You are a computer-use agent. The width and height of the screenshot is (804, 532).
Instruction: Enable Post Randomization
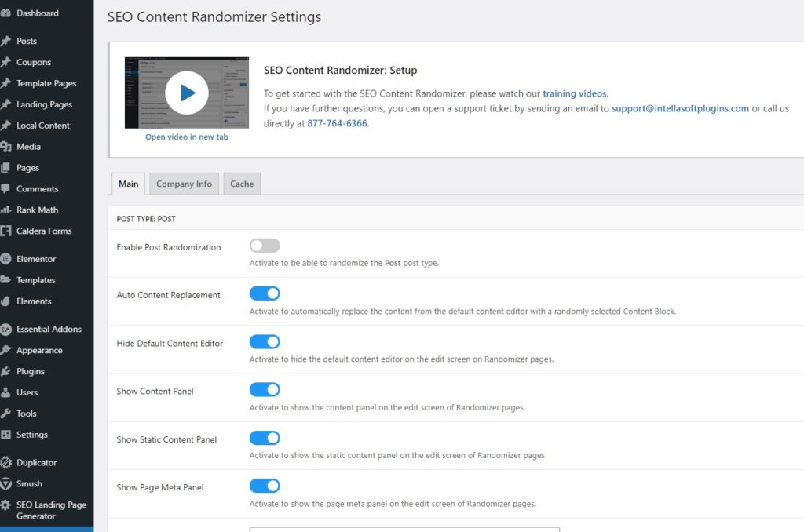265,246
